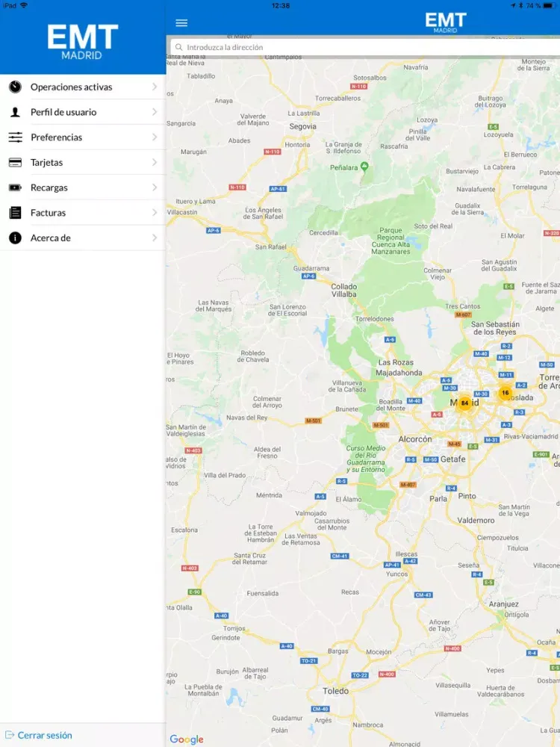
Task: Click the Operaciones activas clock icon
Action: point(15,87)
